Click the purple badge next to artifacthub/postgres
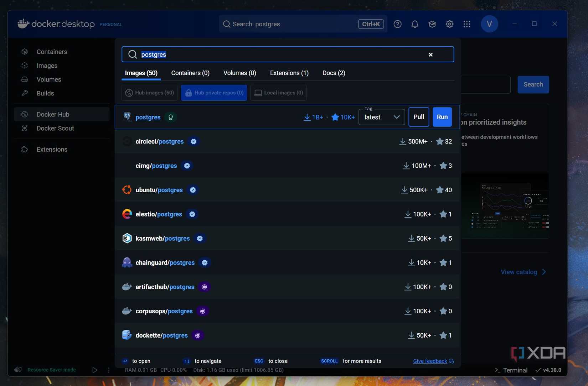The width and height of the screenshot is (588, 386). pyautogui.click(x=204, y=287)
